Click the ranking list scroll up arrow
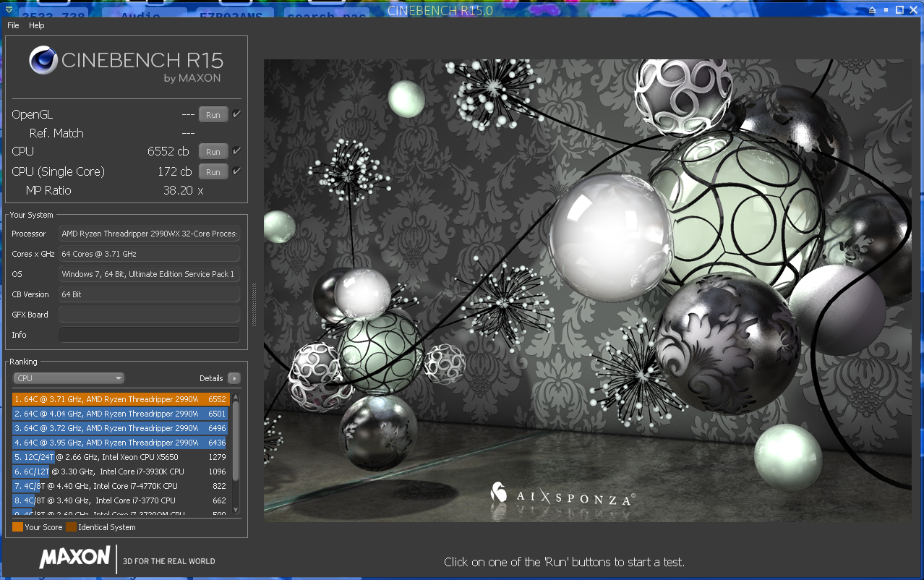This screenshot has width=924, height=580. pyautogui.click(x=236, y=396)
